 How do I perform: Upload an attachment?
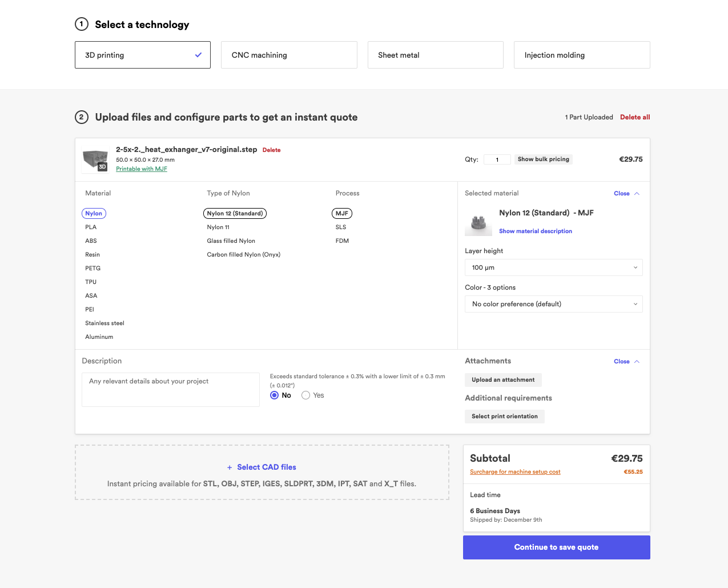502,379
